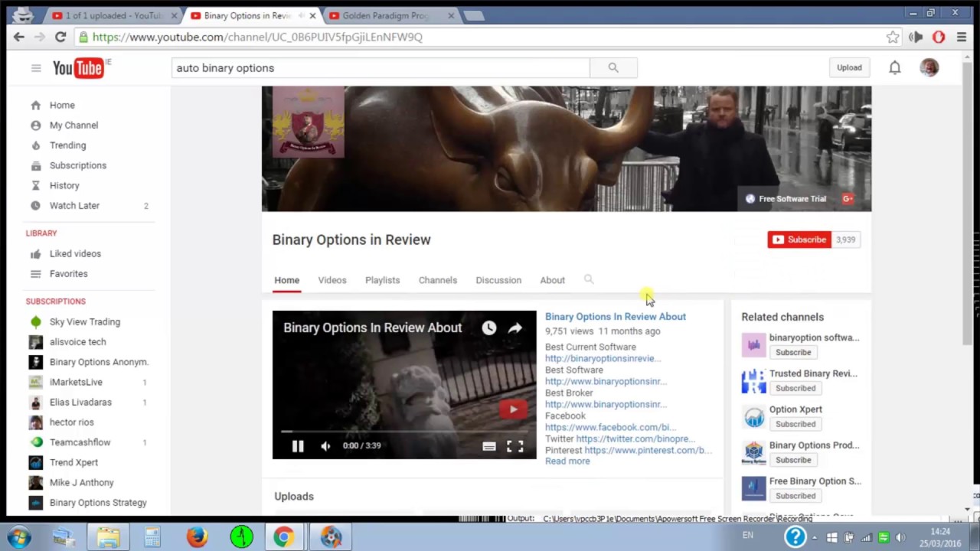Select the Playlists channel tab

[382, 280]
